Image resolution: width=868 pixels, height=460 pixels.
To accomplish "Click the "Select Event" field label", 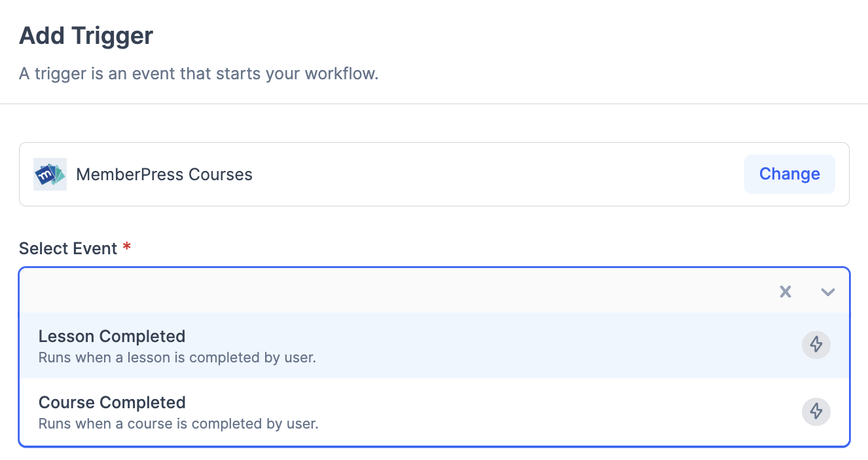I will [68, 249].
